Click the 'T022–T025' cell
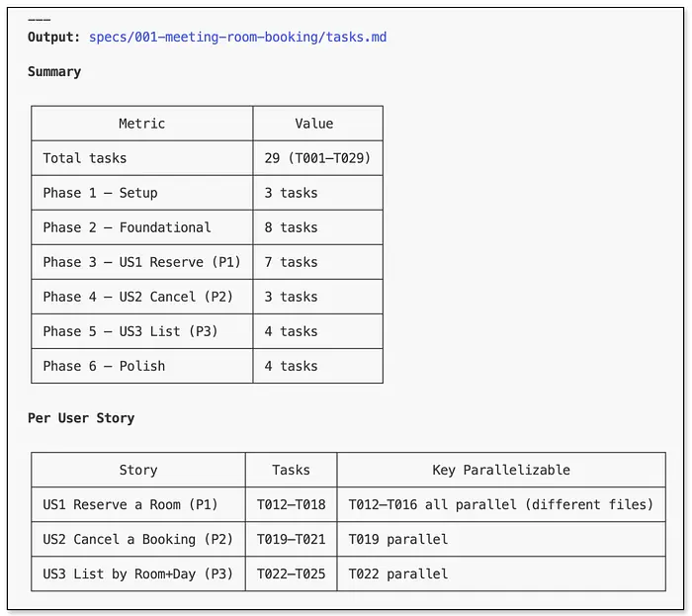 291,573
